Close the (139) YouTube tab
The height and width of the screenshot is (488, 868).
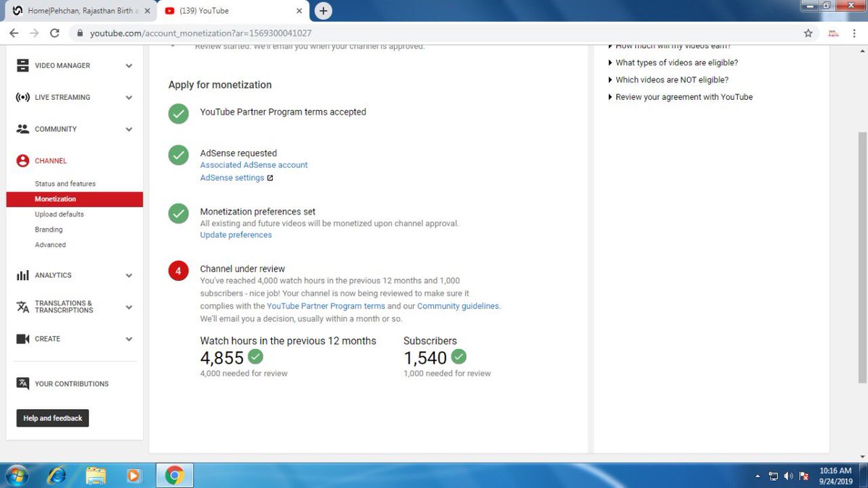coord(299,11)
